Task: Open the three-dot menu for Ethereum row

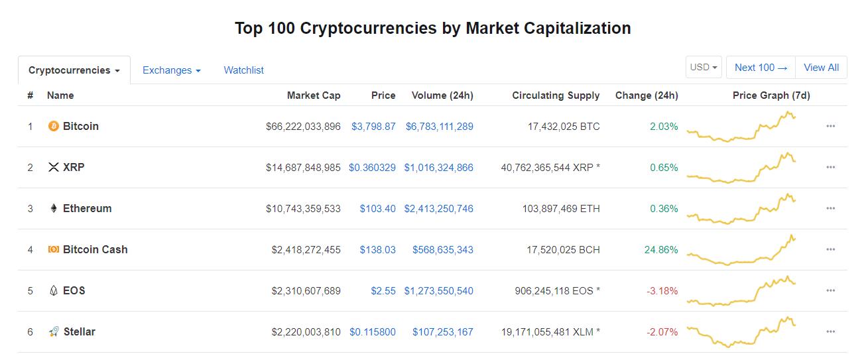Action: (830, 208)
